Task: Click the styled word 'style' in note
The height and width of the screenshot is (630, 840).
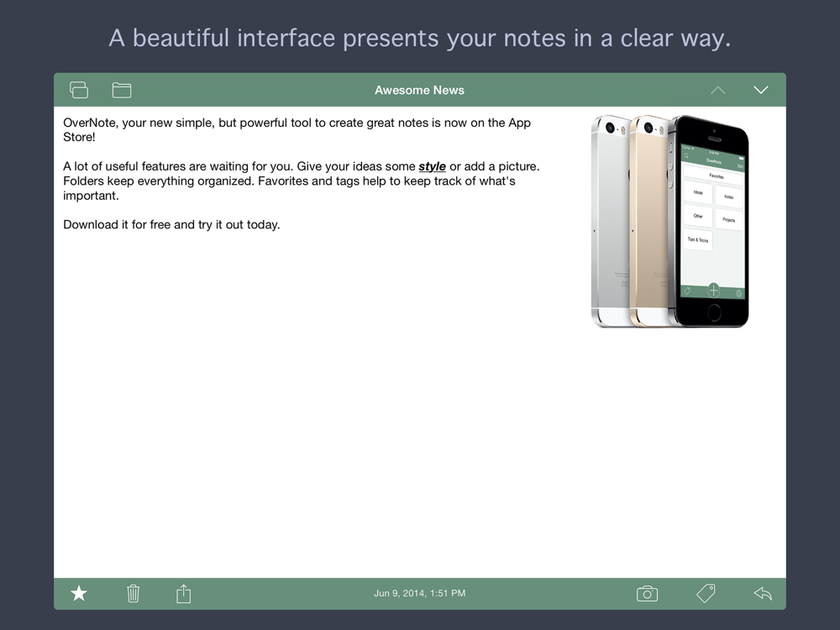Action: click(432, 166)
